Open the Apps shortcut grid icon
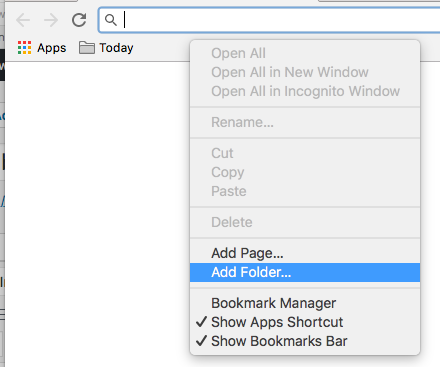The width and height of the screenshot is (440, 367). 24,48
